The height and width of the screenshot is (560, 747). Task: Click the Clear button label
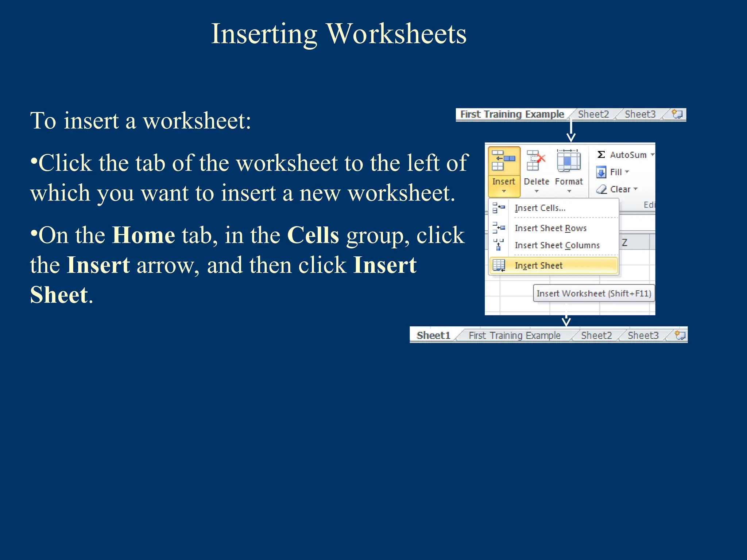click(x=620, y=189)
